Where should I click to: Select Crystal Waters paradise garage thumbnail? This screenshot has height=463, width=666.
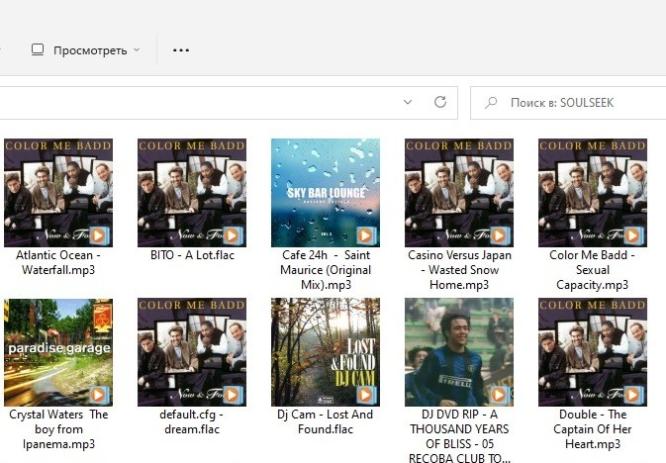click(x=58, y=351)
